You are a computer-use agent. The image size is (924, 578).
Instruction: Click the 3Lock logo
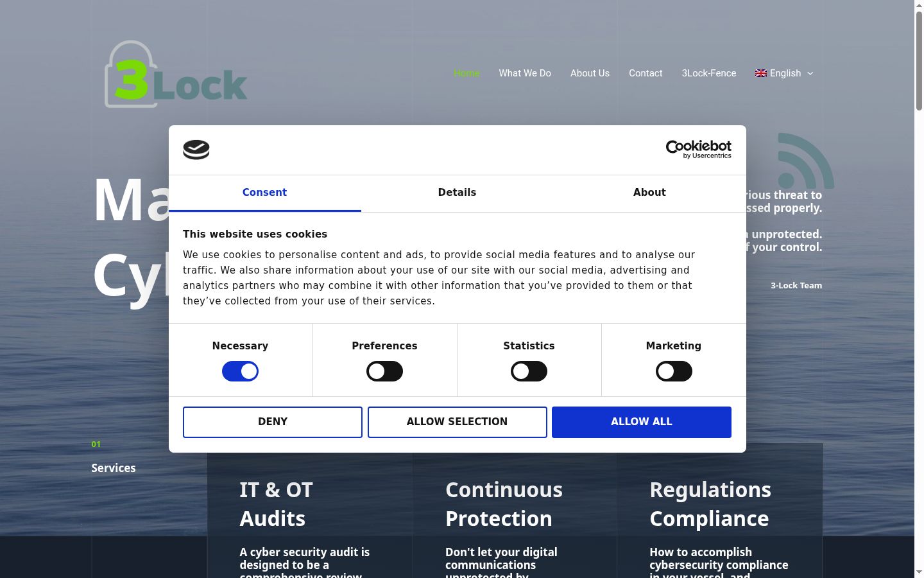click(176, 74)
